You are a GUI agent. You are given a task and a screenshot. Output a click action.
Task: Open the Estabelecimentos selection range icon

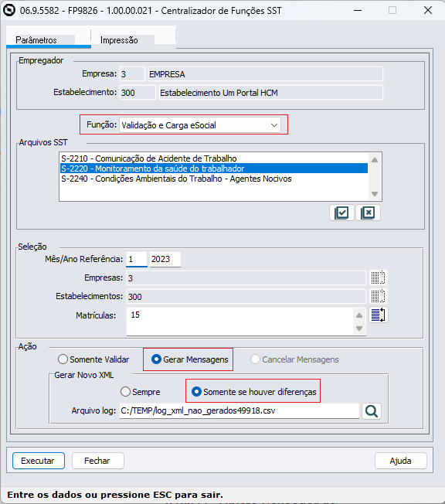point(378,296)
